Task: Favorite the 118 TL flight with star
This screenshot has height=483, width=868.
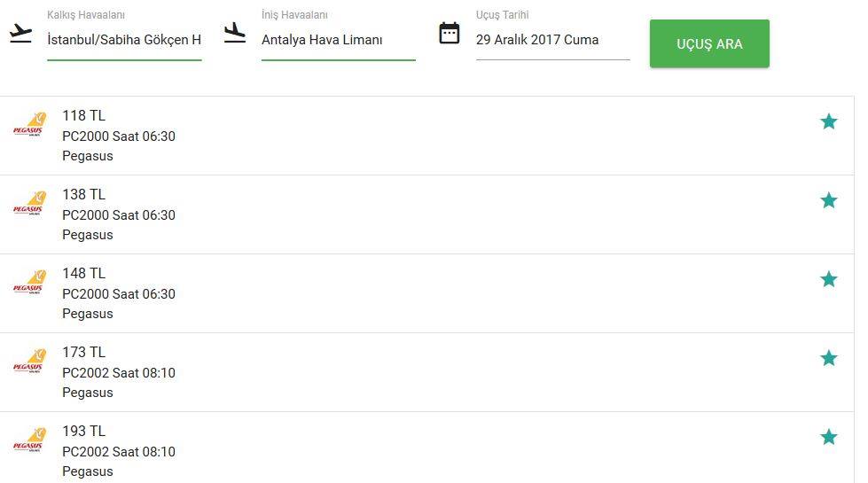Action: [x=828, y=121]
